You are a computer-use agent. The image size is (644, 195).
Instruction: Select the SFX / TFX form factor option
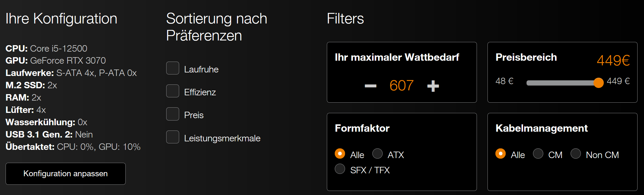tap(340, 169)
